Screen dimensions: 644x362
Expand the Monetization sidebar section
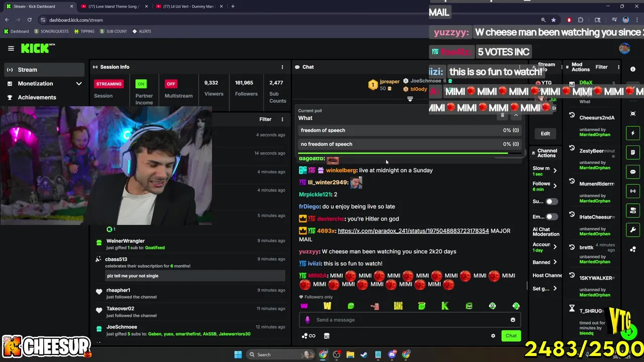44,83
